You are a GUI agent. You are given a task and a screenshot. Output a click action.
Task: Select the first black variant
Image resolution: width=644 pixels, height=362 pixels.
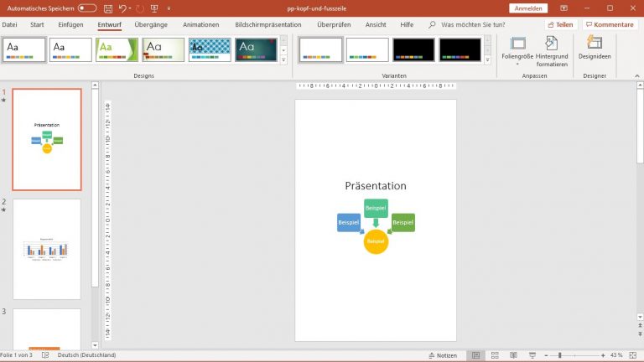(413, 49)
